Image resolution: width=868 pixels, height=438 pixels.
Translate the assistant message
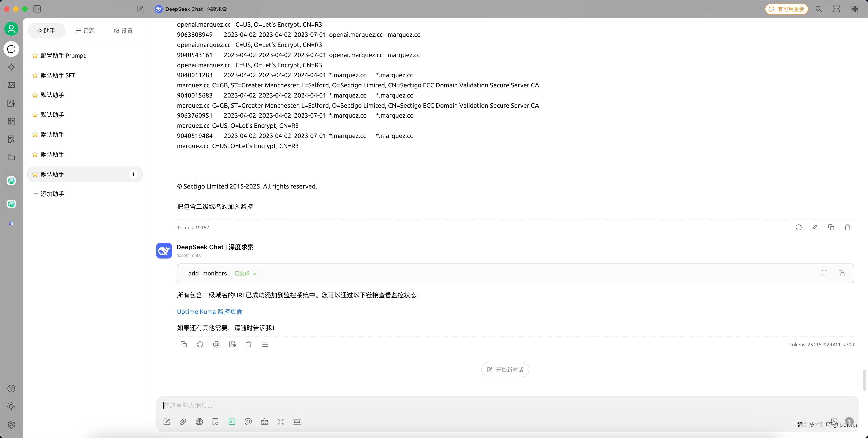(233, 344)
